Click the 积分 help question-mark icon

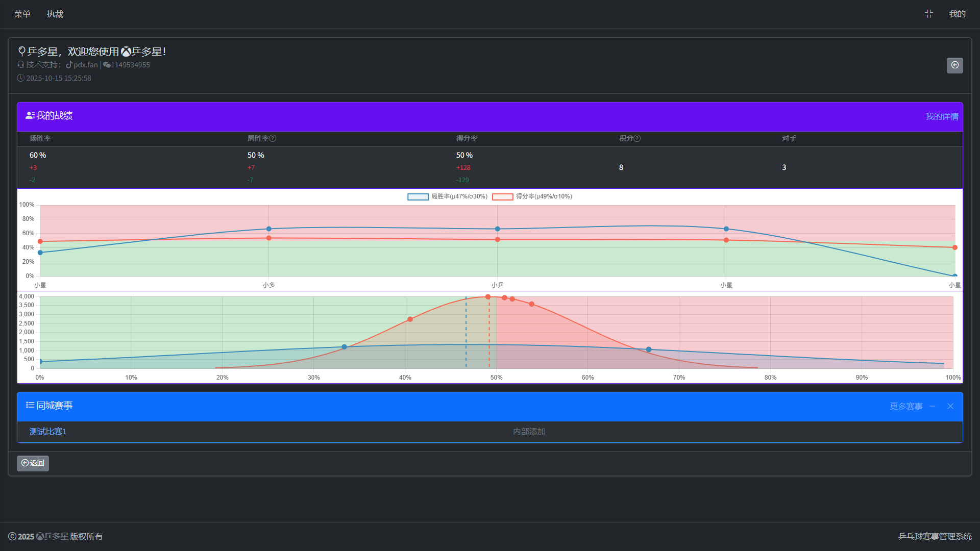[x=636, y=138]
